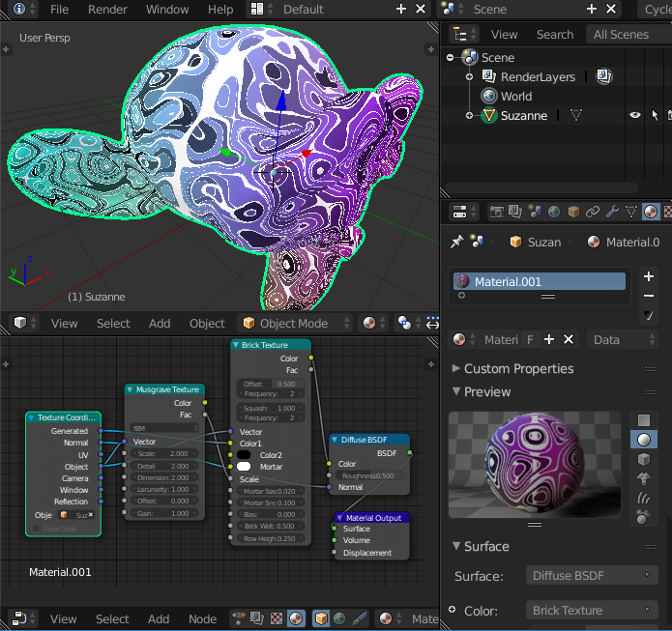This screenshot has width=672, height=631.
Task: Click the info editor type icon in top bar
Action: [24, 9]
